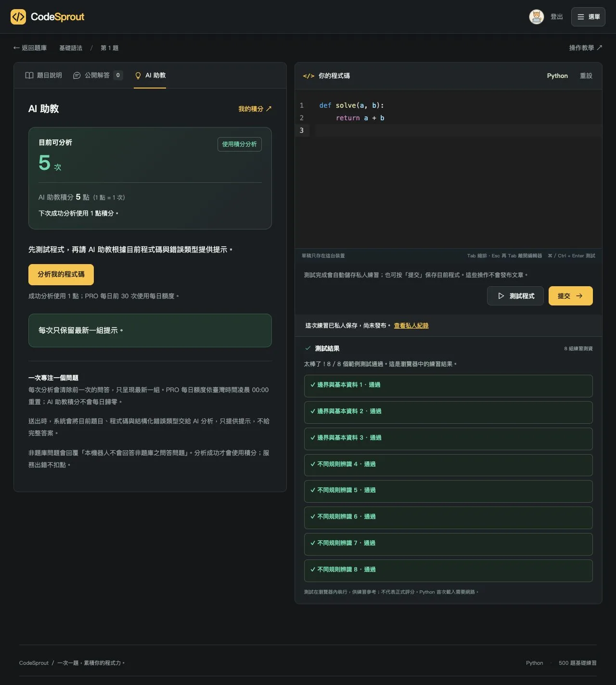
Task: Click the 分析我的程式碼 button
Action: pyautogui.click(x=61, y=274)
